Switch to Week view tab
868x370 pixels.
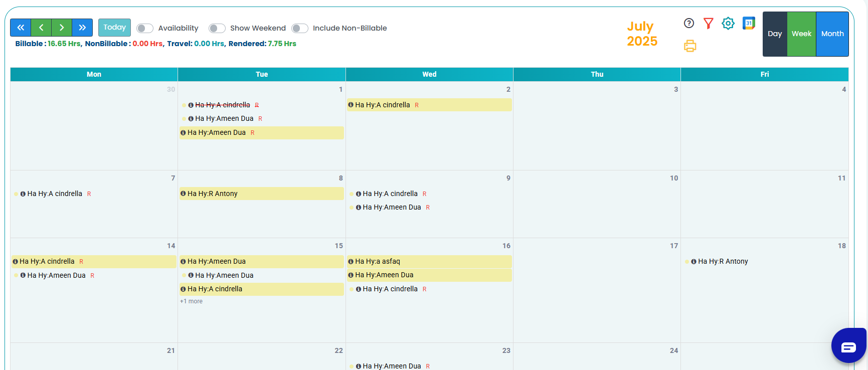[x=801, y=34]
